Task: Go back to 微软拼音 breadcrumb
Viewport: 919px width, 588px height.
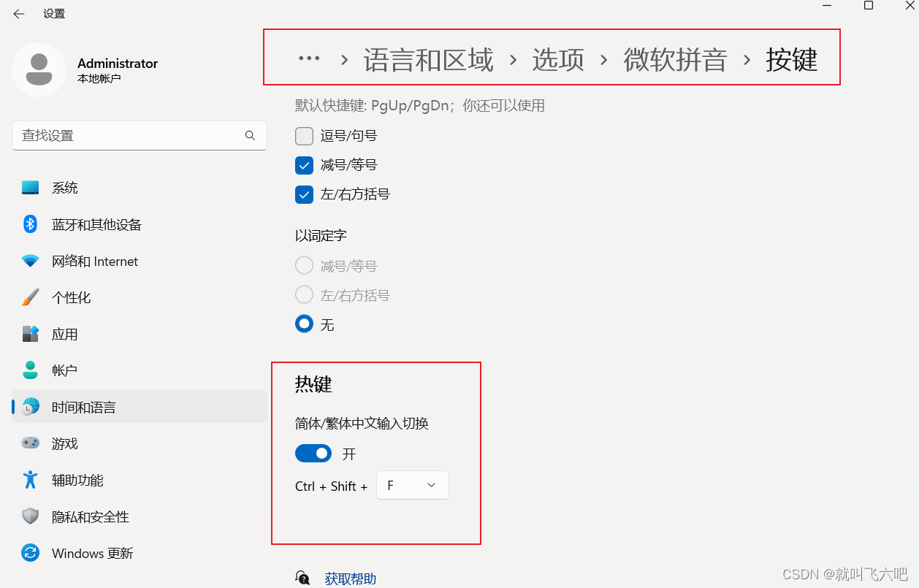Action: pyautogui.click(x=675, y=60)
